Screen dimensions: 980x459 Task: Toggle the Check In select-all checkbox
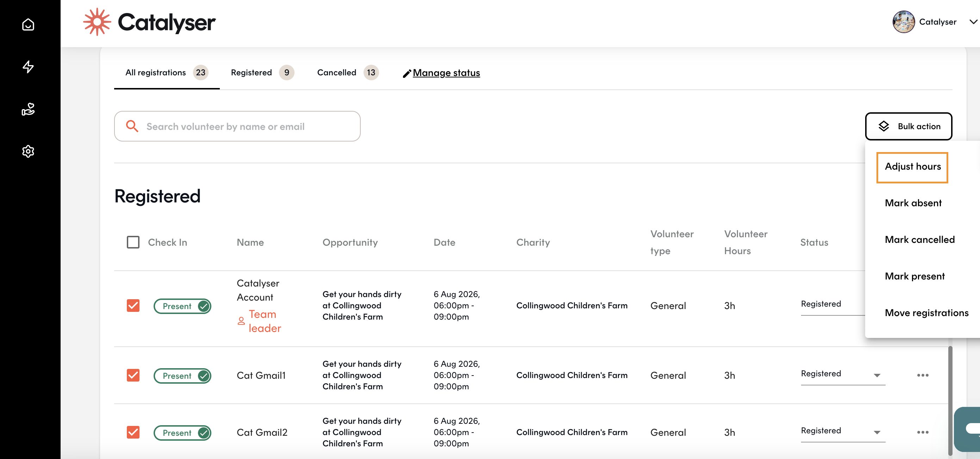133,242
